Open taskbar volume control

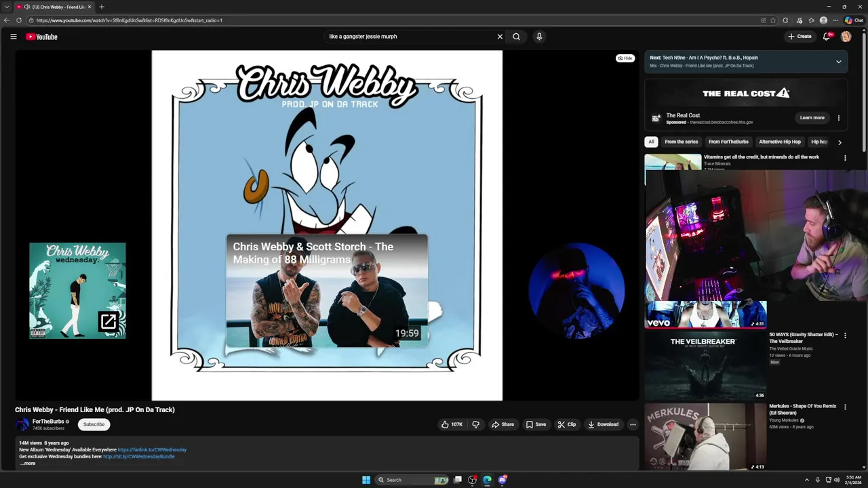point(836,480)
